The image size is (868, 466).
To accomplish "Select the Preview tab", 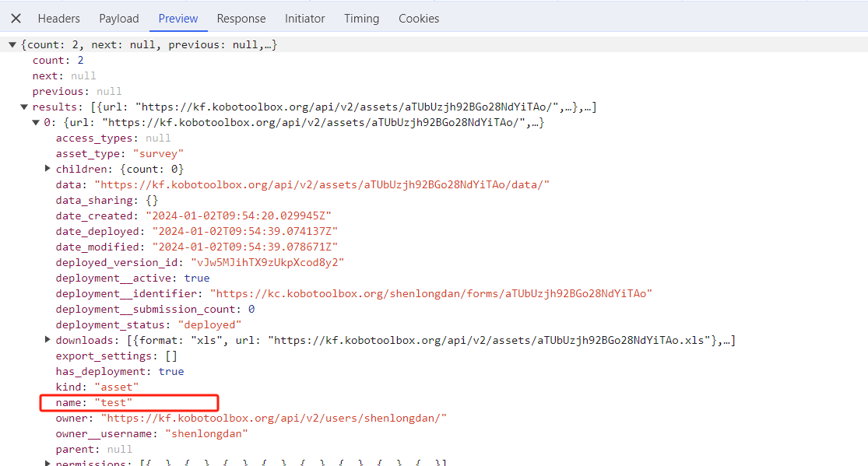I will pyautogui.click(x=178, y=18).
